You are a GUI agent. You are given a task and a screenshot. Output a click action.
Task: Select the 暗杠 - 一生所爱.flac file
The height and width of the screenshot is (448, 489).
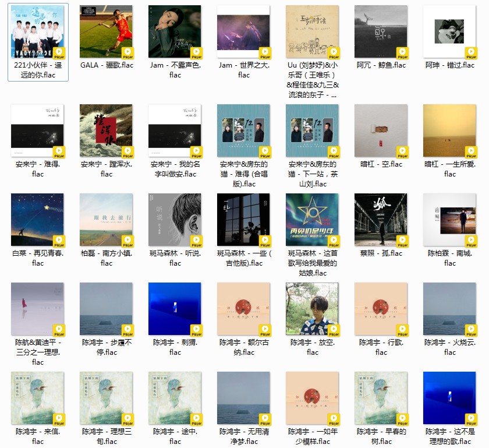(x=449, y=130)
